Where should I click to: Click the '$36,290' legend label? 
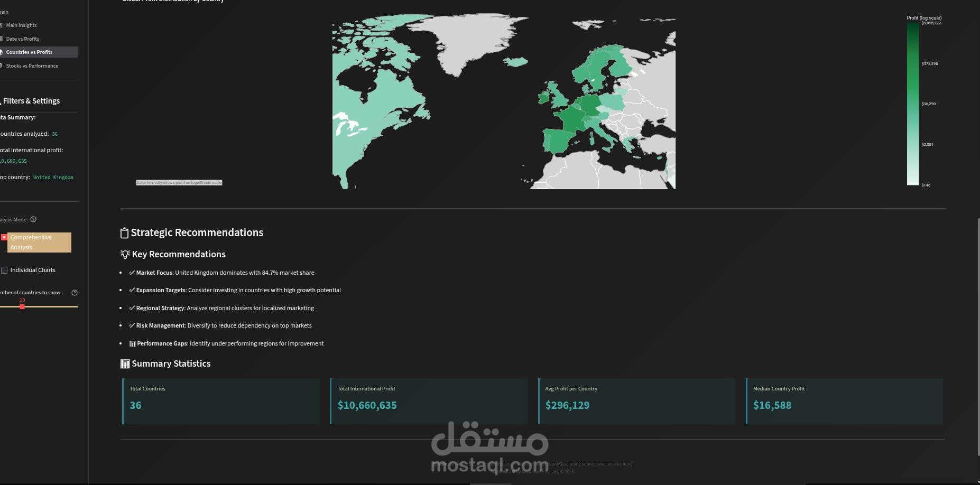[x=929, y=104]
